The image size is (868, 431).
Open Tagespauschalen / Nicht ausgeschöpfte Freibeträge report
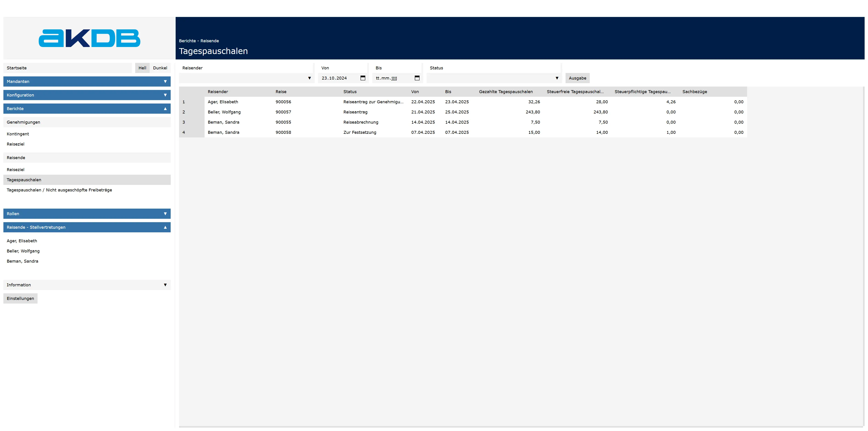click(59, 190)
